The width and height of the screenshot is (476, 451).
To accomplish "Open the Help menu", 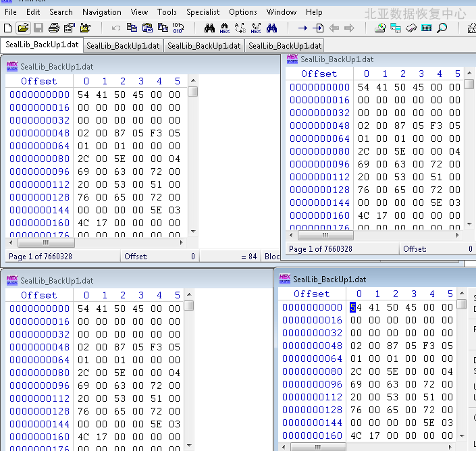I will click(x=314, y=12).
